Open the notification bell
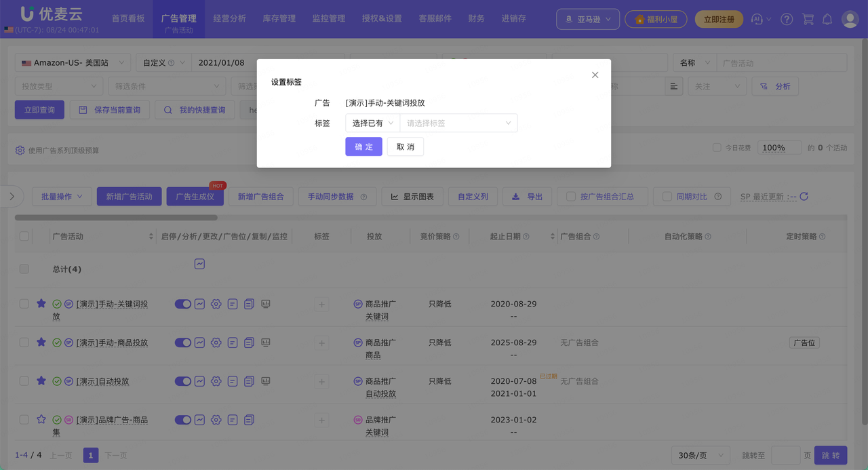Screen dimensions: 868x470 (827, 20)
